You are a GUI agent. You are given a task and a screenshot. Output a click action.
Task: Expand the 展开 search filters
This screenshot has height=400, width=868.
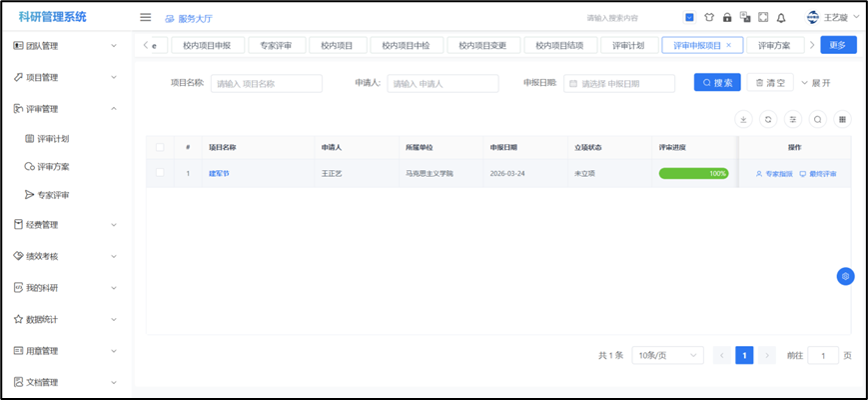815,83
